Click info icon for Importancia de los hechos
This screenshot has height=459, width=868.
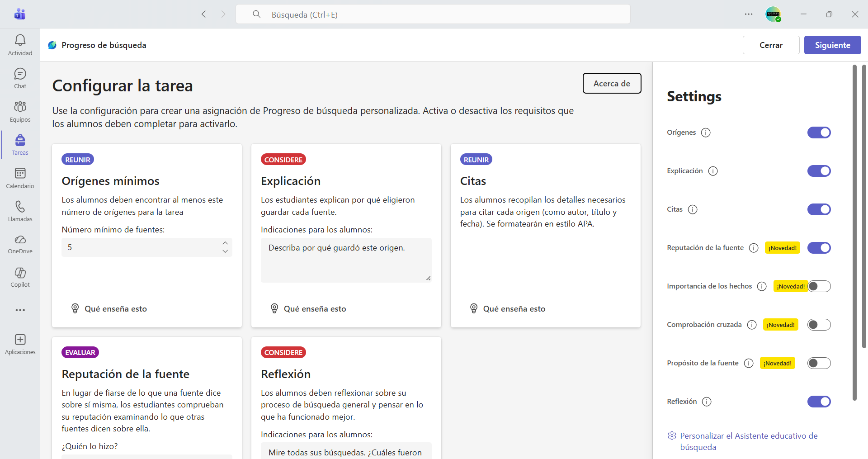tap(762, 286)
